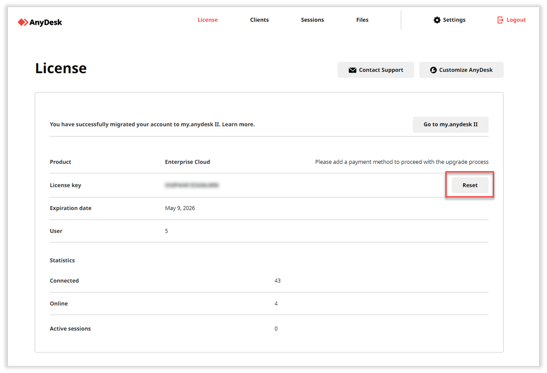Click Go to my.anydesk II button

450,125
